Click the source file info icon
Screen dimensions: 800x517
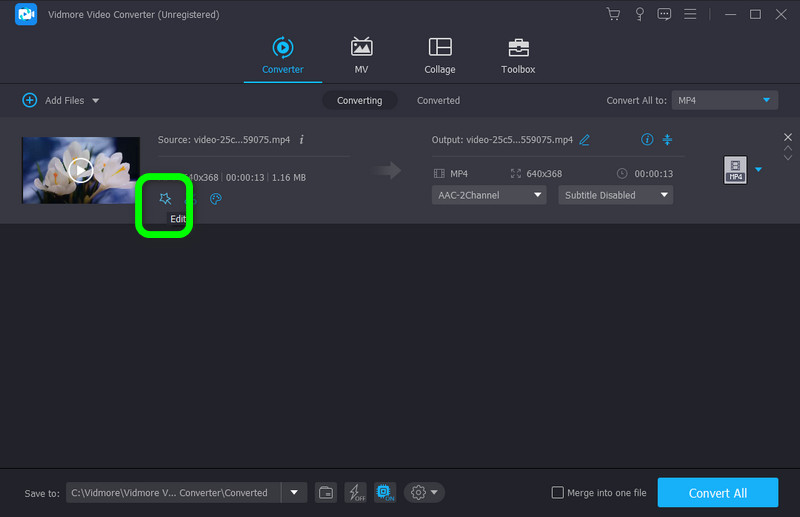[x=302, y=140]
